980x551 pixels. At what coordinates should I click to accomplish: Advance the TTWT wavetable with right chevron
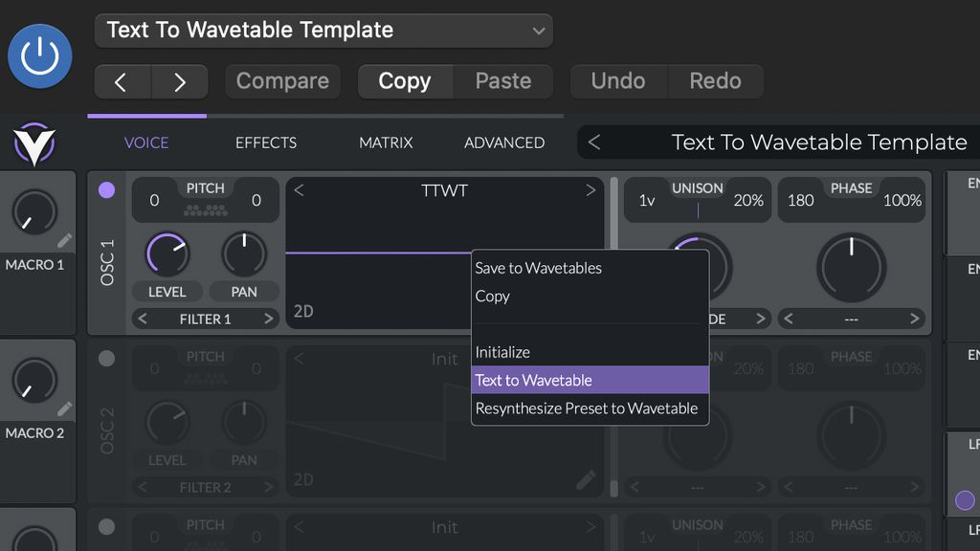click(x=590, y=189)
